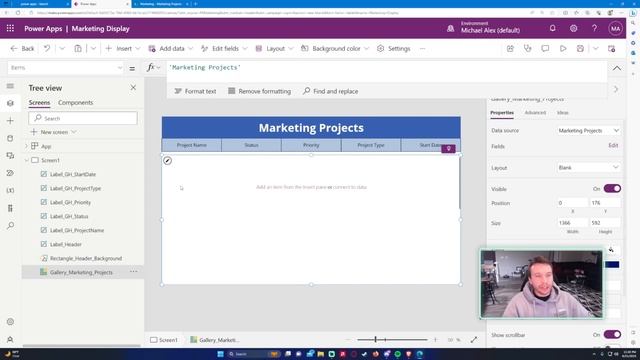The width and height of the screenshot is (640, 360).
Task: Open the Variables icon in left rail
Action: pos(10,191)
